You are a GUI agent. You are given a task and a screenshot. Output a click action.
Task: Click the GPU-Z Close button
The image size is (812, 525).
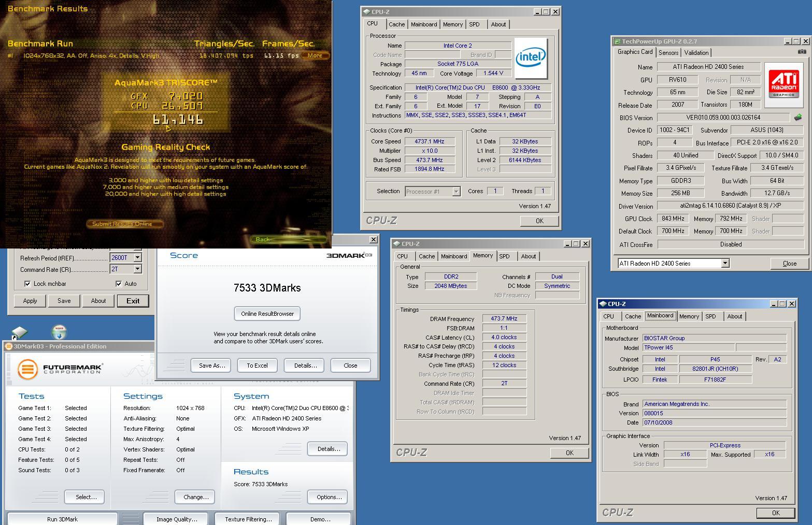point(789,264)
